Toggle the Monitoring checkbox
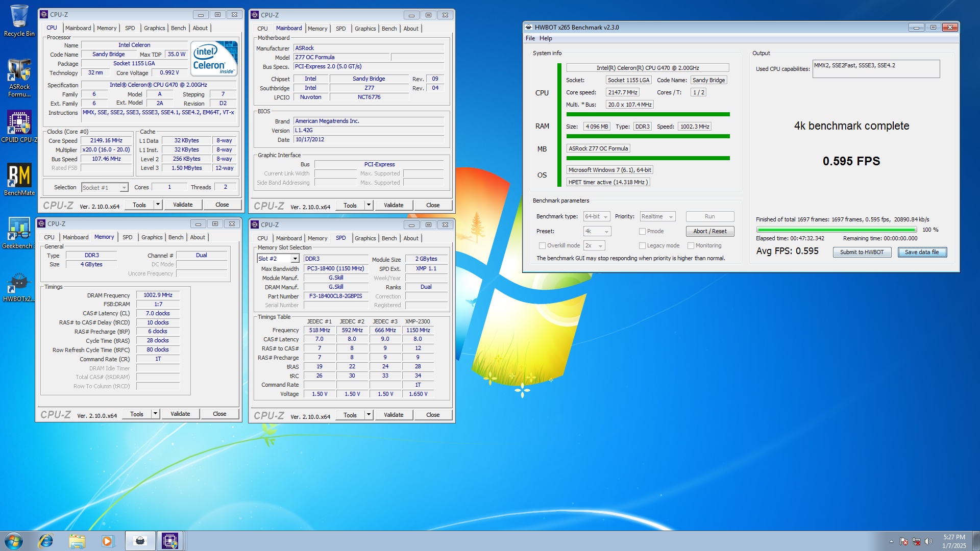The width and height of the screenshot is (980, 551). (691, 246)
